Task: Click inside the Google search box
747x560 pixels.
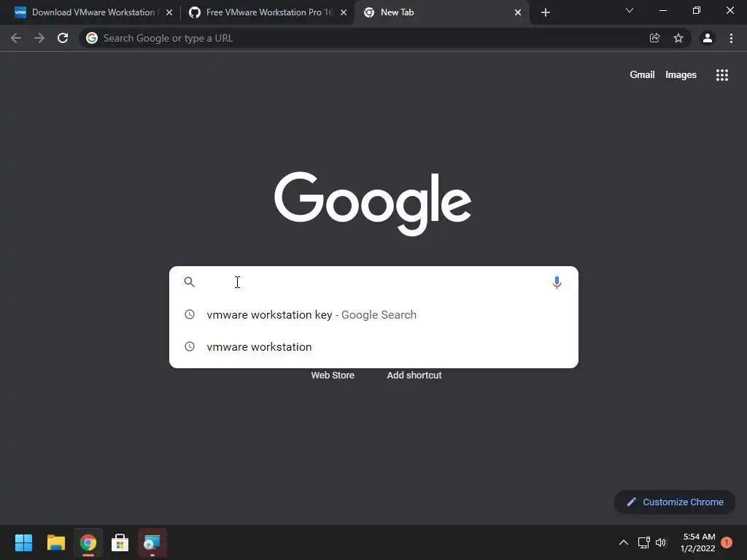Action: tap(374, 282)
